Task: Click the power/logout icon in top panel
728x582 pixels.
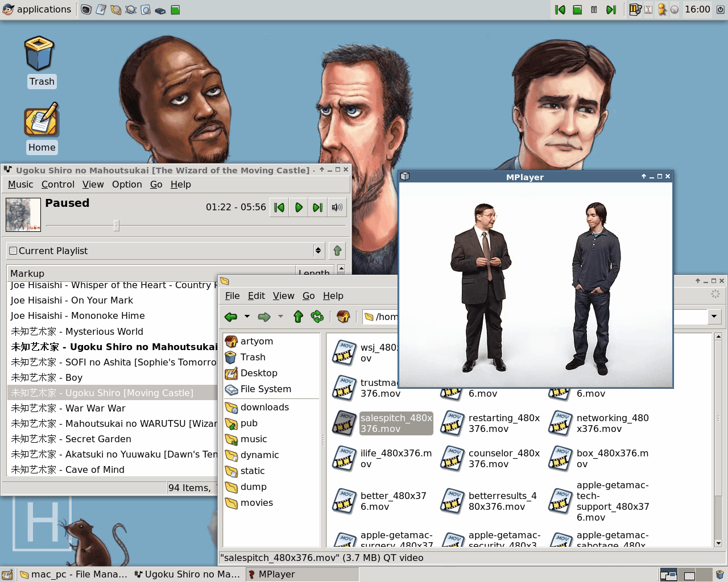Action: [x=720, y=10]
